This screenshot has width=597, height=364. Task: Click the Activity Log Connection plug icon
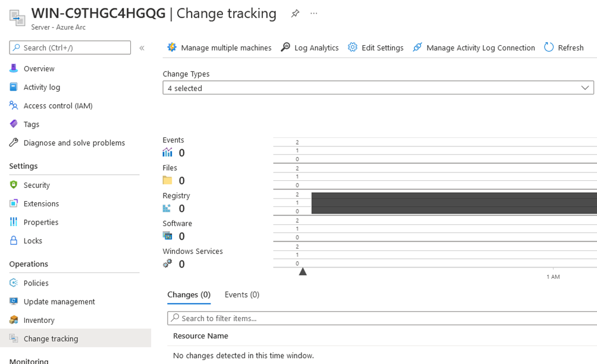click(x=417, y=47)
